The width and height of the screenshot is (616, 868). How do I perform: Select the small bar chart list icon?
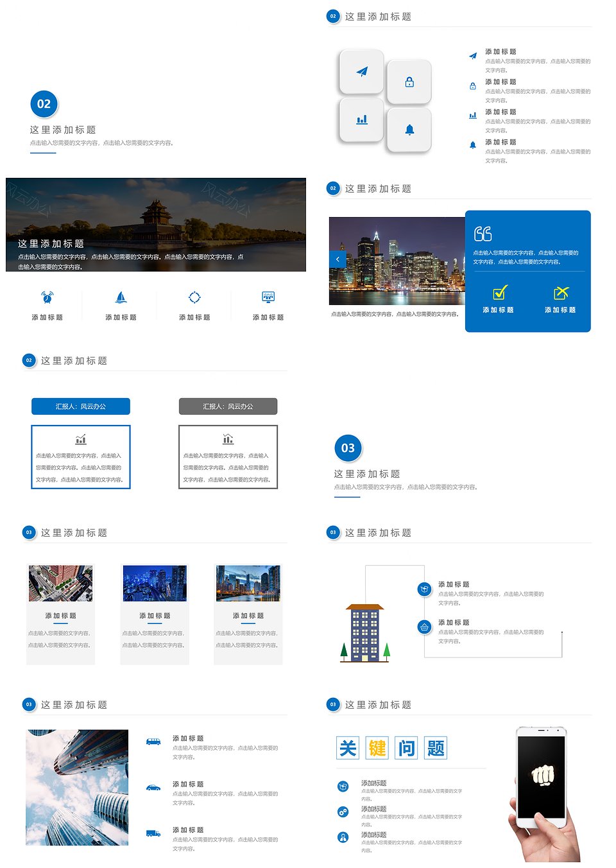point(473,116)
